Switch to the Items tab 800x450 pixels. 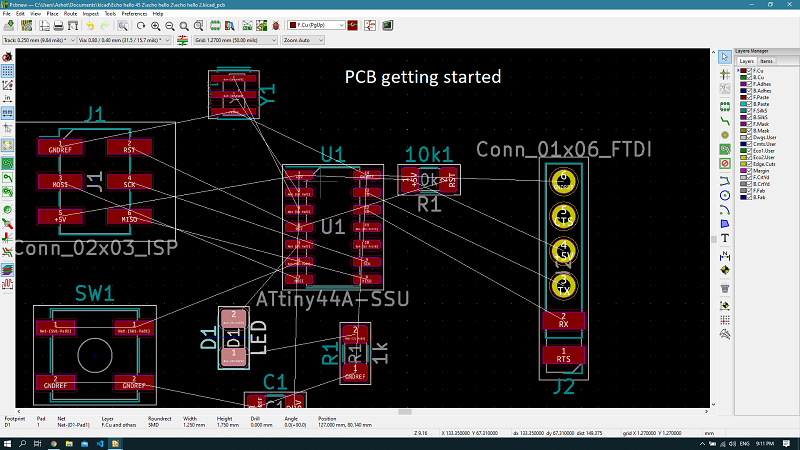766,61
